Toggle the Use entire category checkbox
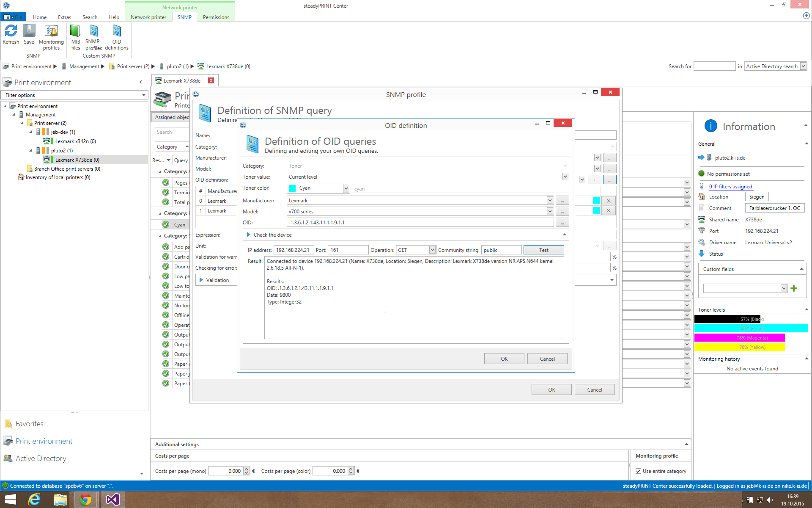Viewport: 812px width, 508px height. coord(639,471)
